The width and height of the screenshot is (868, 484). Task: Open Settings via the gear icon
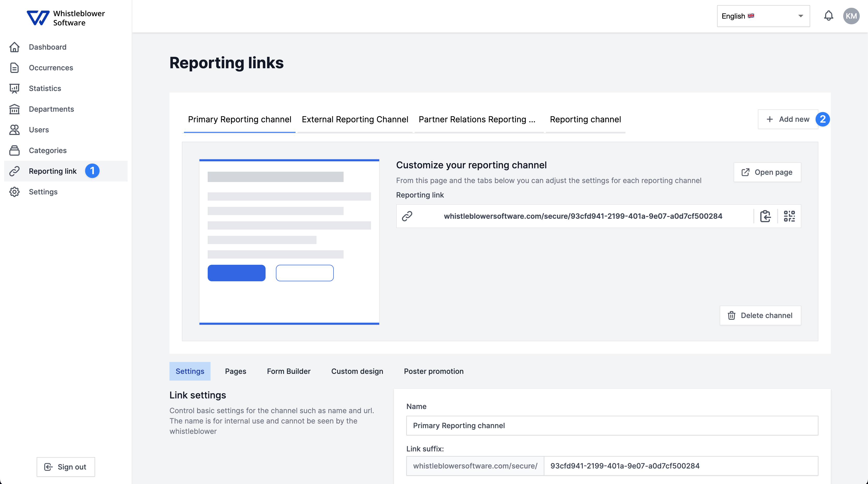(14, 192)
